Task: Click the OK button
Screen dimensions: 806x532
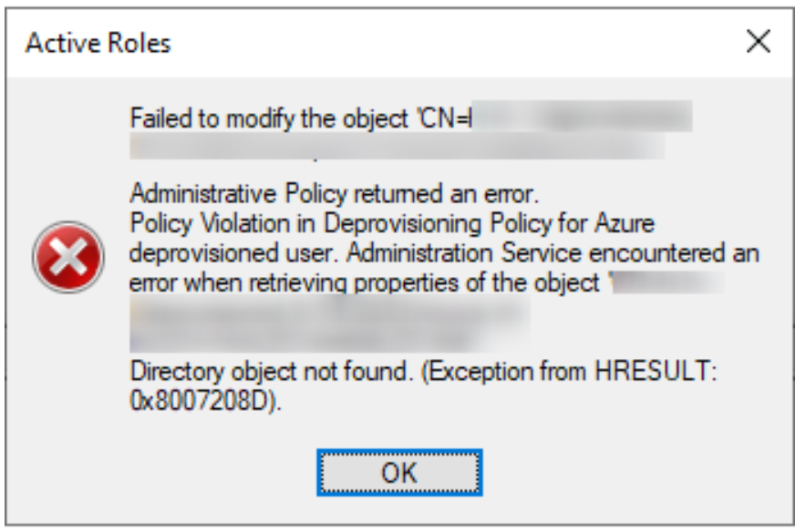Action: [399, 473]
